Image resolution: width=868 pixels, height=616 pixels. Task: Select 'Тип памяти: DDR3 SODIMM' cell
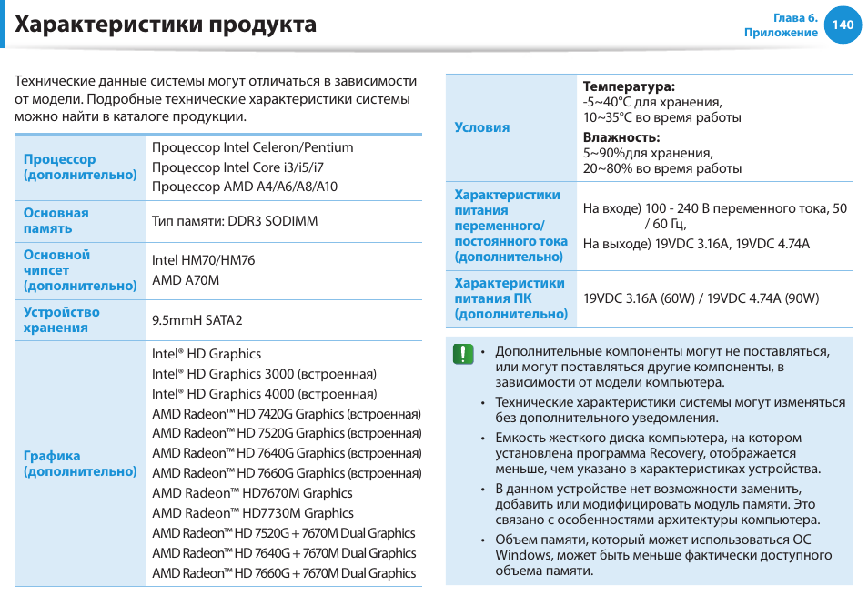coord(235,221)
